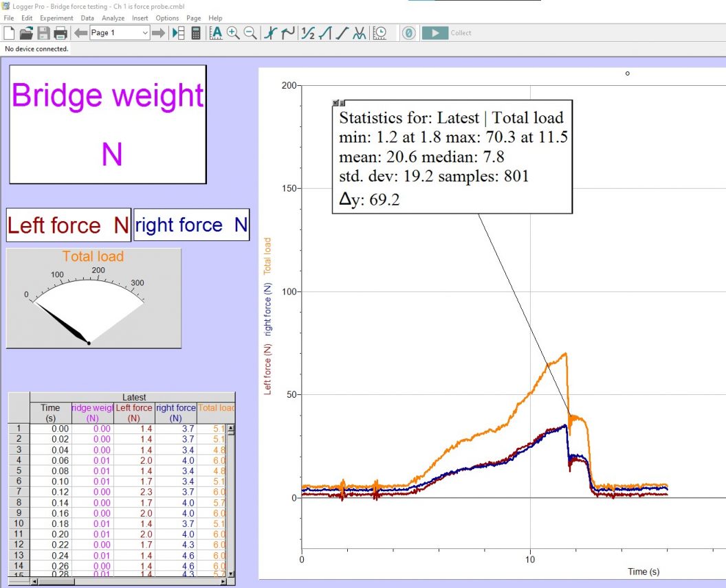The image size is (726, 588).
Task: Open the Curve Fit tool
Action: [358, 33]
